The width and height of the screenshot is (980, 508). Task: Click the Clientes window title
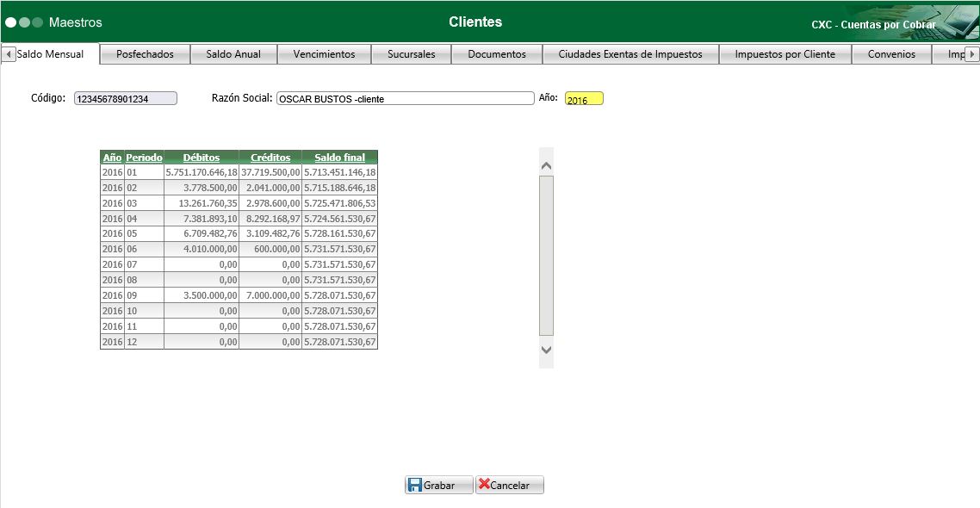(x=475, y=22)
